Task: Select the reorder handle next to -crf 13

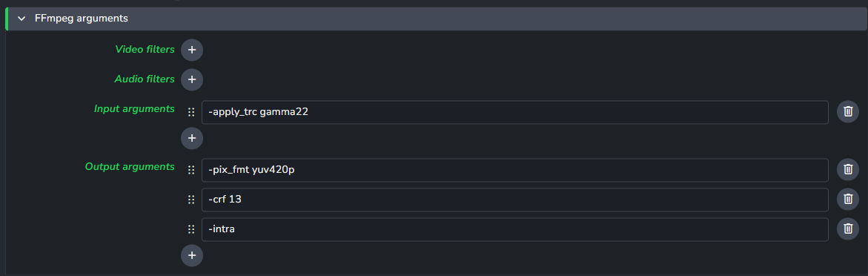Action: pos(191,200)
